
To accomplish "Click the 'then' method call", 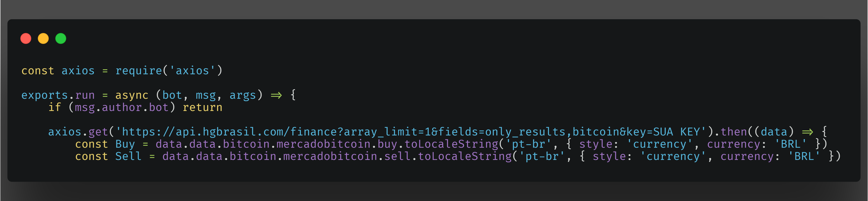I will point(734,132).
